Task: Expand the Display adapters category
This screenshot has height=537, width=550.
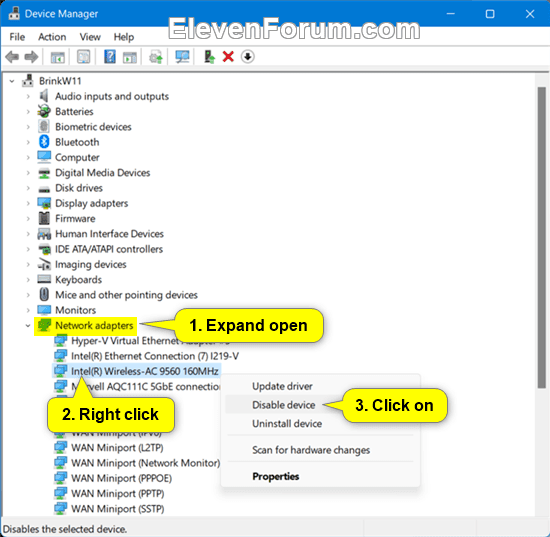Action: click(x=28, y=203)
